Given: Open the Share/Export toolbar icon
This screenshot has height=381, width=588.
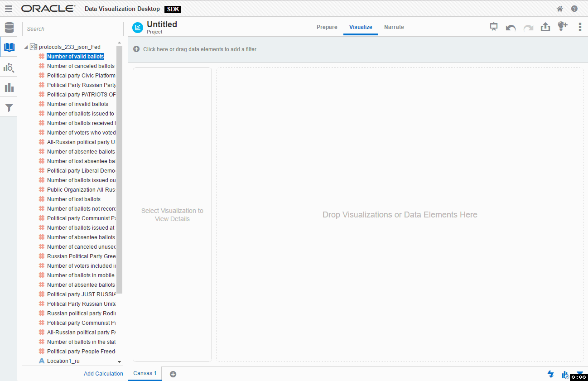Looking at the screenshot, I should 545,27.
